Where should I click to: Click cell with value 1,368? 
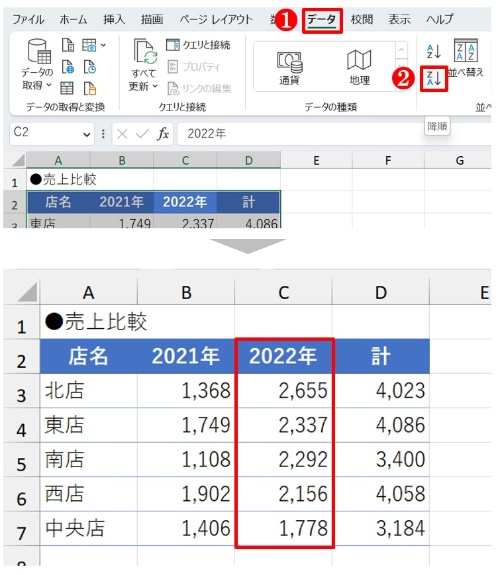coord(186,391)
